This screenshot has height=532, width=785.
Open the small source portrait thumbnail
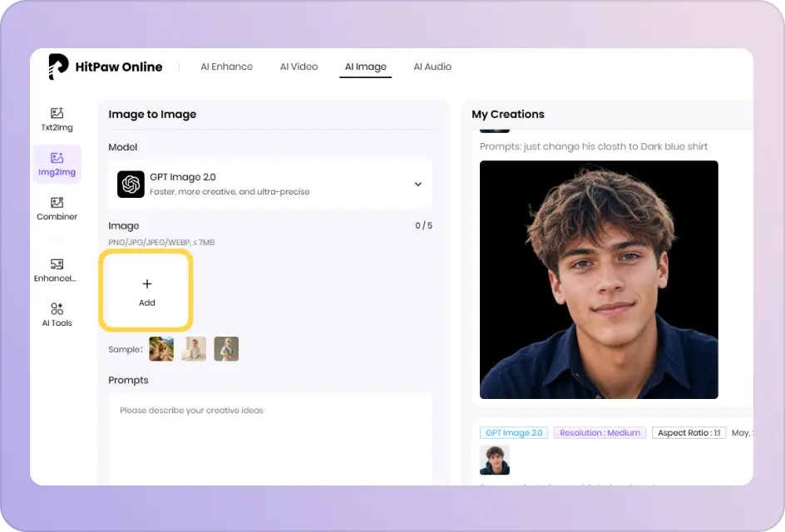click(x=495, y=460)
